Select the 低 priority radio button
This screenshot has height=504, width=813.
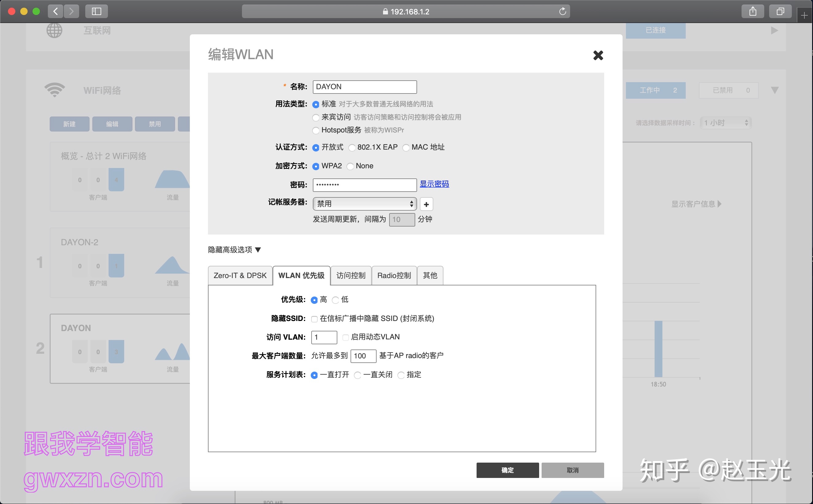[x=336, y=300]
